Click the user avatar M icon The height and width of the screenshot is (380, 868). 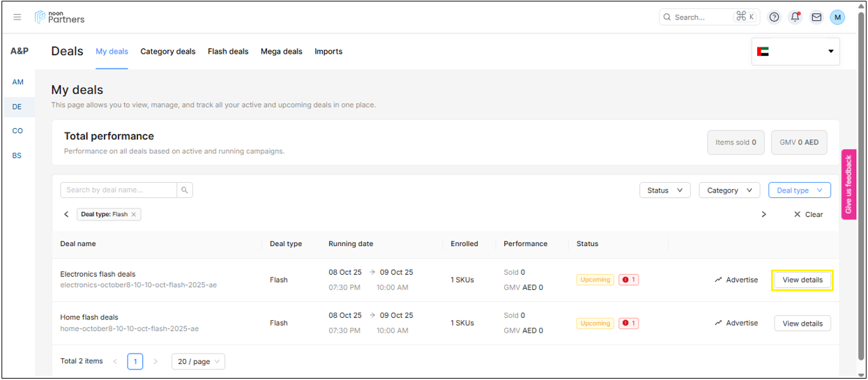(837, 17)
